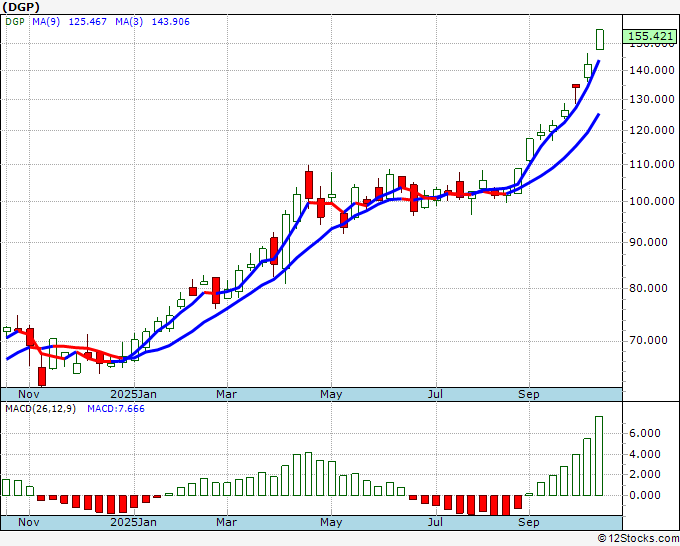Click the 125.467 moving average value

click(x=88, y=22)
